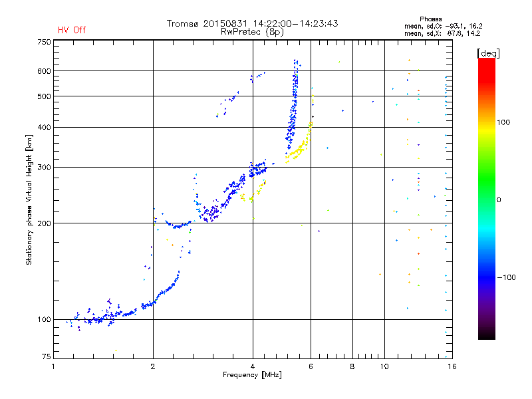Click the plot title 'Tromsø 20150831 14:22:00-14:23:43'
This screenshot has width=532, height=399.
tap(252, 23)
